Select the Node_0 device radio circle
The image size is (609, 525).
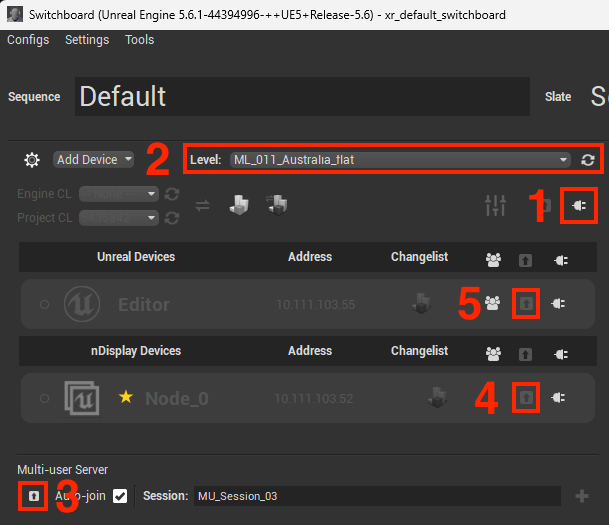click(44, 398)
